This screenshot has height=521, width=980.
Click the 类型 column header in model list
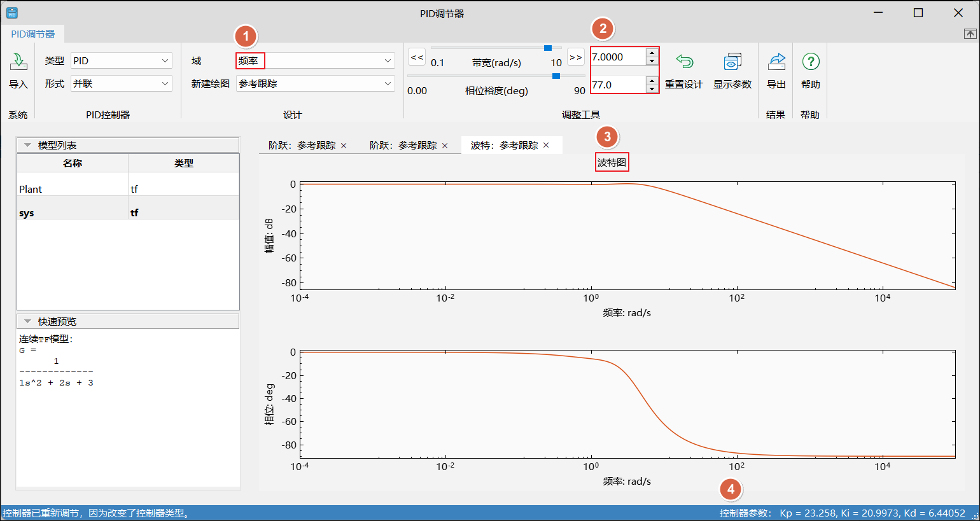[x=184, y=163]
